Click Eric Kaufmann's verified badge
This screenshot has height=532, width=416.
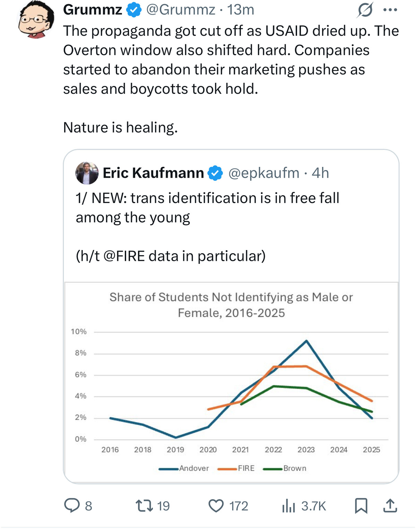click(215, 173)
